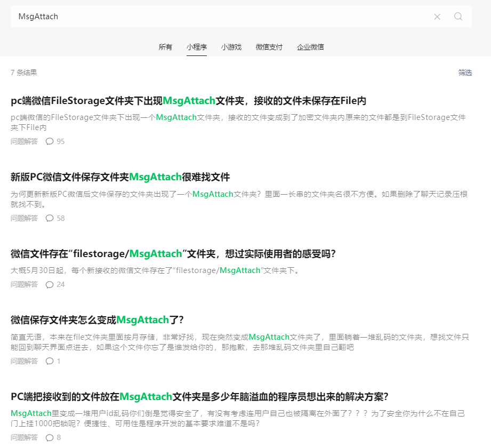The width and height of the screenshot is (491, 448).
Task: Open post '微信保存文件夹怎么变成MsgAttach了?'
Action: tap(97, 320)
